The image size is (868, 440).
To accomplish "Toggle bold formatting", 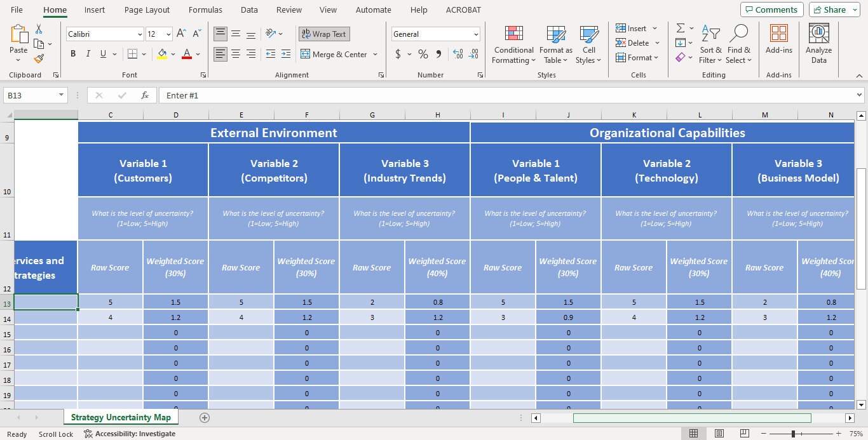I will tap(72, 53).
